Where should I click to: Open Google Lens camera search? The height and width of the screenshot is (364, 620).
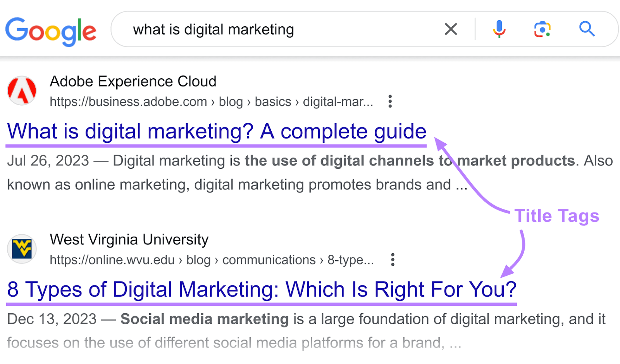pyautogui.click(x=542, y=29)
